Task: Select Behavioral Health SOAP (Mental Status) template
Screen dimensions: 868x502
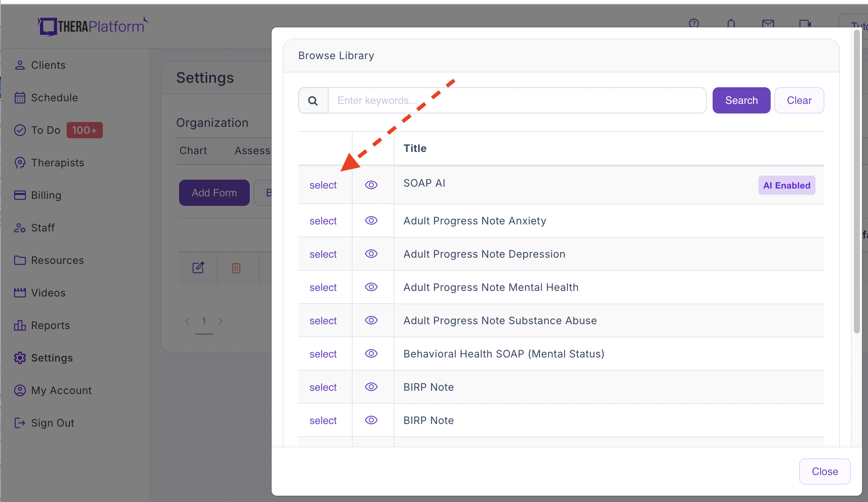Action: coord(323,354)
